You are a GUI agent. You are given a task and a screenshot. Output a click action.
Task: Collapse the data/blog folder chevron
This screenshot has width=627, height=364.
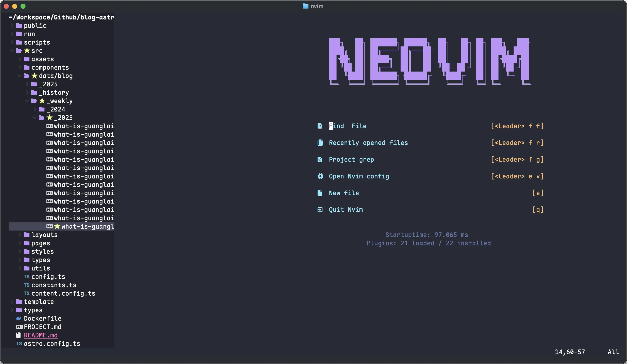(x=19, y=76)
